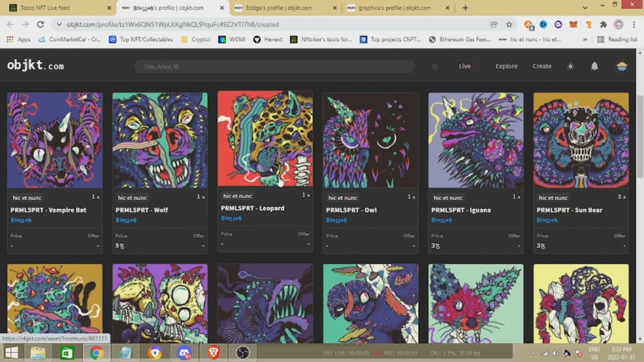Open the Iguana artwork thumbnail

pyautogui.click(x=476, y=140)
